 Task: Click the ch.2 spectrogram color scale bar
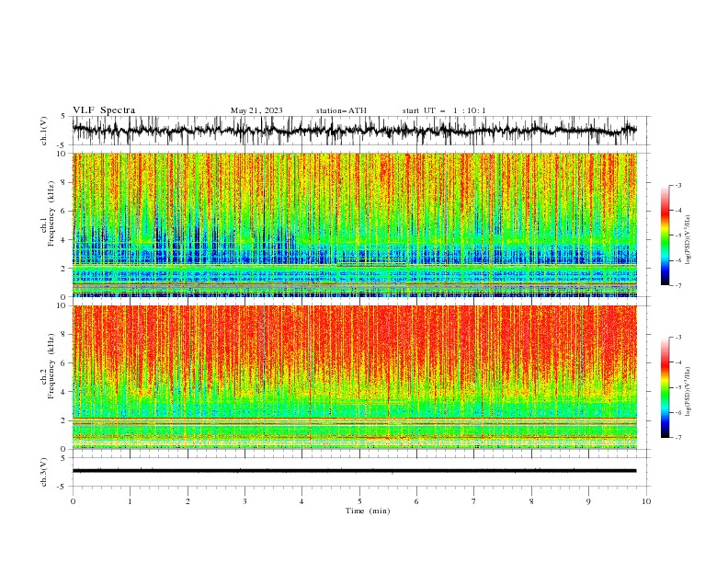click(665, 387)
